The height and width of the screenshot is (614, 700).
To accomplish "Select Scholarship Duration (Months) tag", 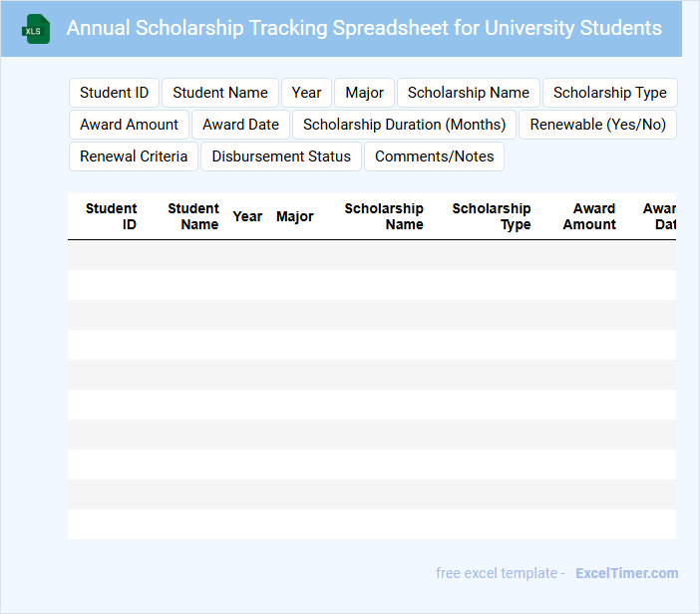I will pos(404,125).
